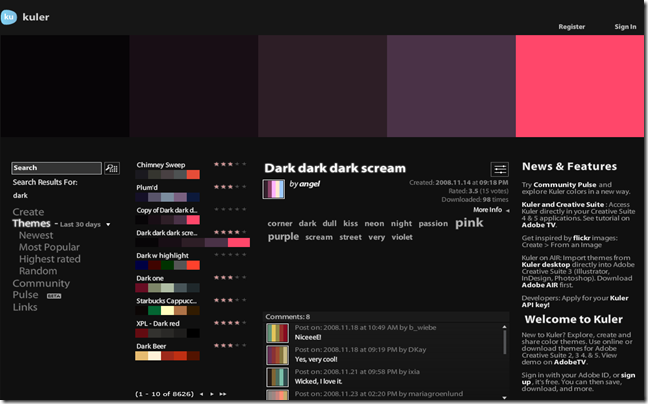Click the passion tag

point(433,223)
